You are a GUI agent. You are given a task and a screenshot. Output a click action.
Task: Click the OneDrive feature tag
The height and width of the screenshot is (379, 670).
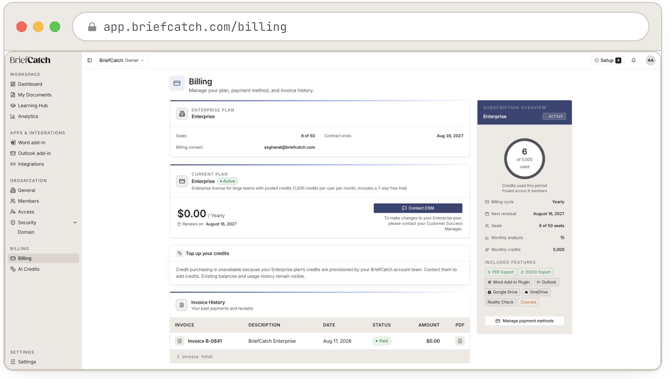536,292
